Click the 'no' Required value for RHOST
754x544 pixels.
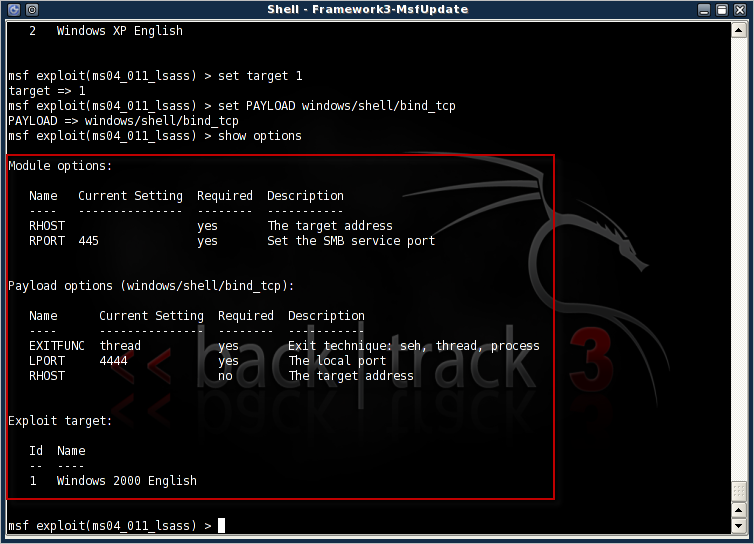click(x=225, y=376)
